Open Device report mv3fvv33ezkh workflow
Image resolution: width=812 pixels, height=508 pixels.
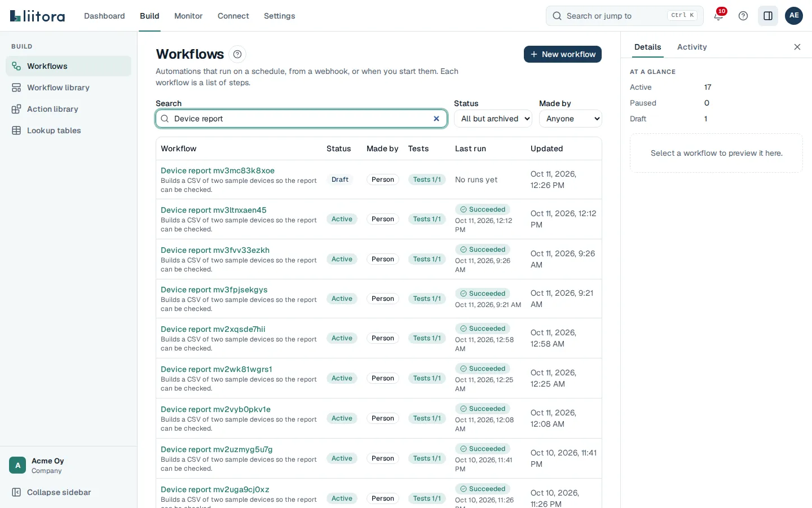tap(215, 250)
